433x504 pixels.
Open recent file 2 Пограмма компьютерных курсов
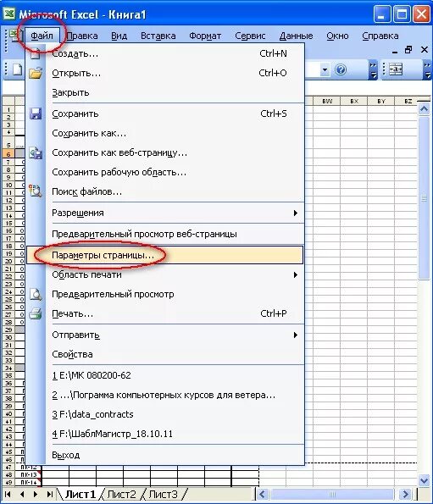(165, 395)
